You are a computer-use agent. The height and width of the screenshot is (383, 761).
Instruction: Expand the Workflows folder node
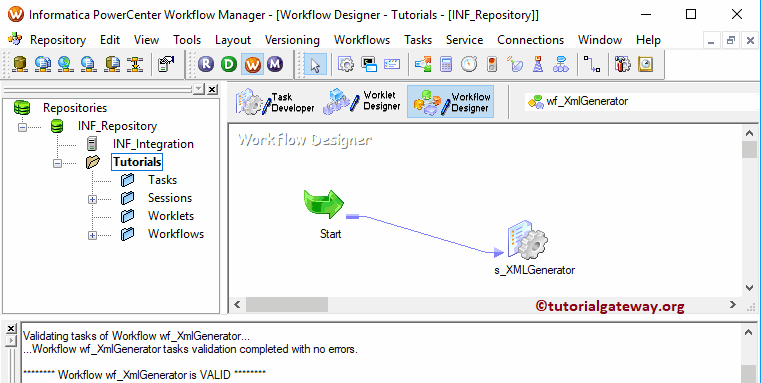point(92,235)
